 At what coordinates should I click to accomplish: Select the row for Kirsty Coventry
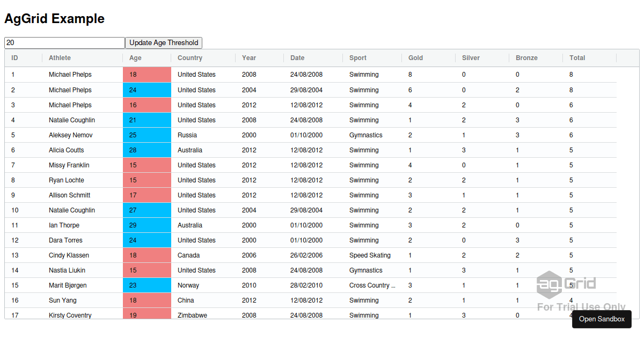pos(69,315)
